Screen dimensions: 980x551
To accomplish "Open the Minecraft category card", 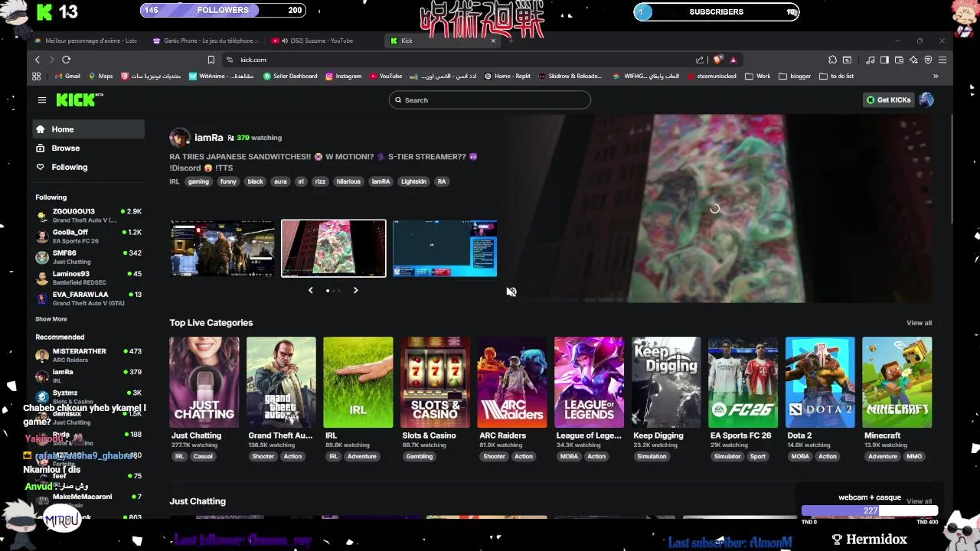I will point(897,383).
